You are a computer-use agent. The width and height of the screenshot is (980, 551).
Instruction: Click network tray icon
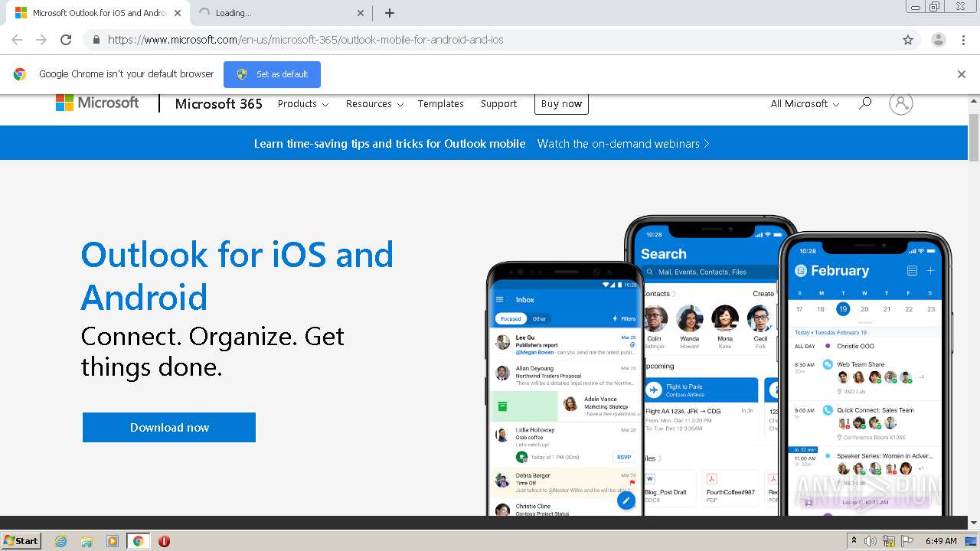point(888,541)
